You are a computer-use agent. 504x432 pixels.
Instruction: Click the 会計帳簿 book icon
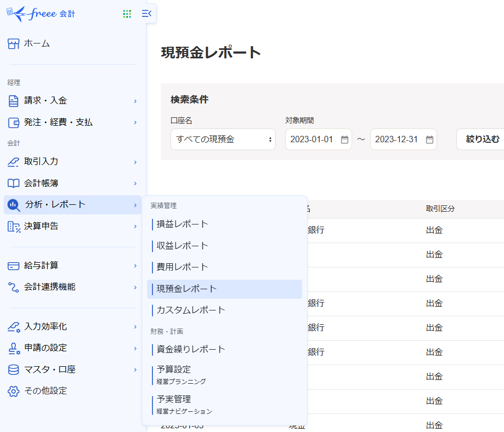14,184
